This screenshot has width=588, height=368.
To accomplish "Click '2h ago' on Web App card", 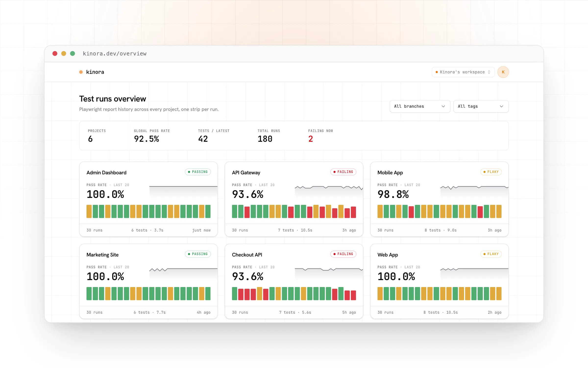I will tap(494, 312).
